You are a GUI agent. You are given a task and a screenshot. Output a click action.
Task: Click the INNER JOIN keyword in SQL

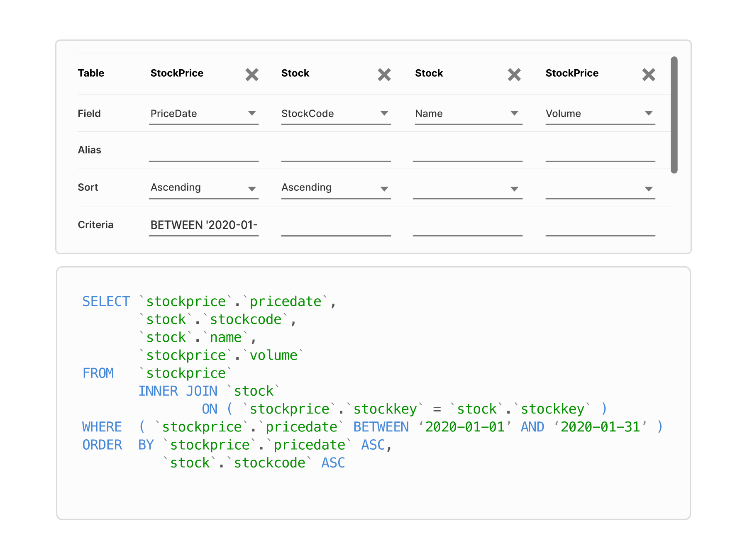point(178,391)
